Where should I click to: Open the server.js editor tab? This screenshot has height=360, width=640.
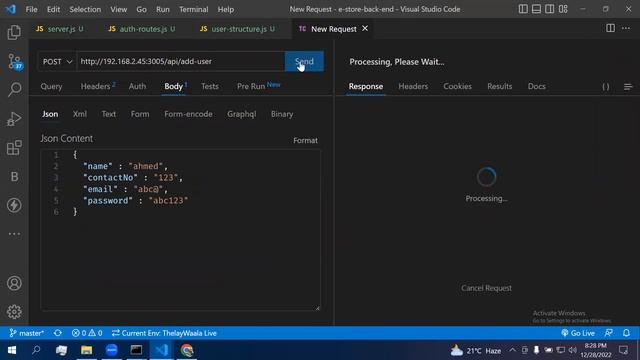60,29
